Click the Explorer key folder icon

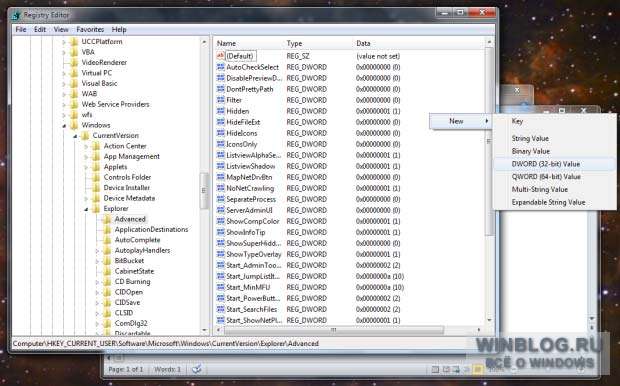(96, 208)
